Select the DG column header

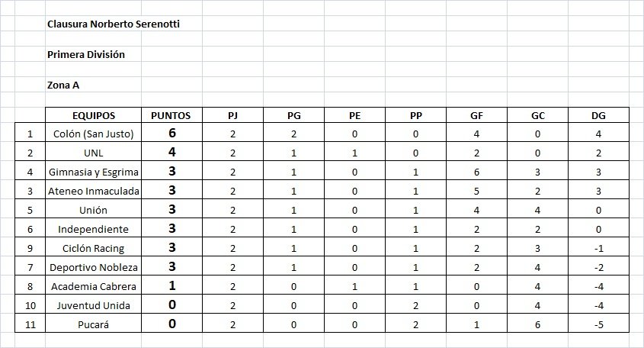[x=598, y=115]
